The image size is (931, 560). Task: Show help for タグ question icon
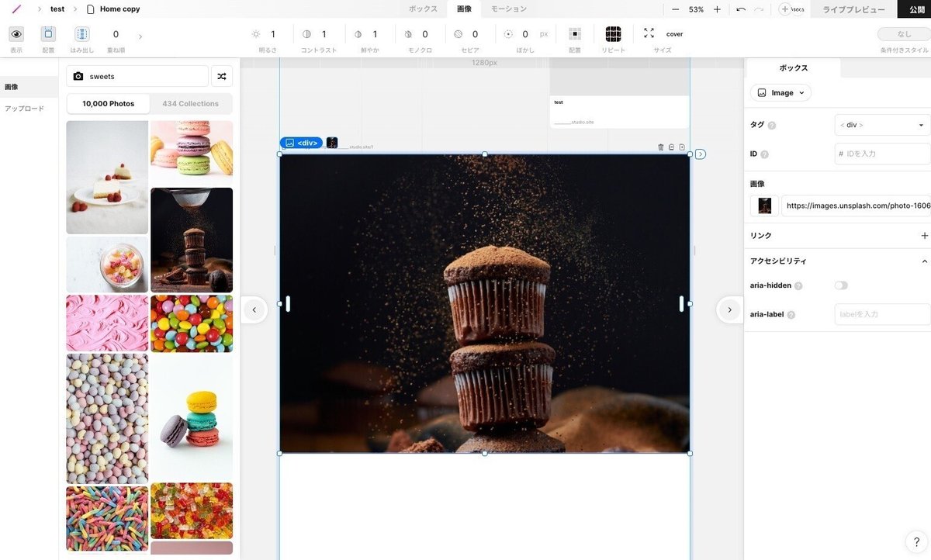pyautogui.click(x=772, y=126)
